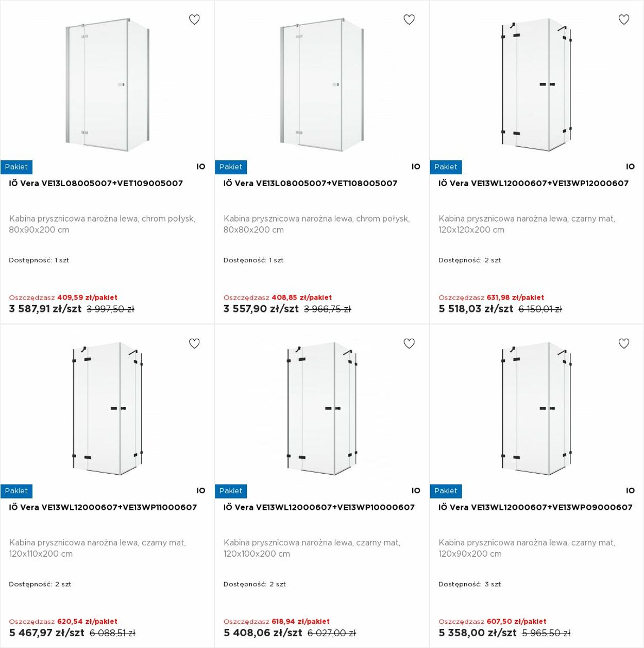644x648 pixels.
Task: Open product IÖ Vera VE13WL12000607+VE13WP11000607
Action: click(x=103, y=507)
